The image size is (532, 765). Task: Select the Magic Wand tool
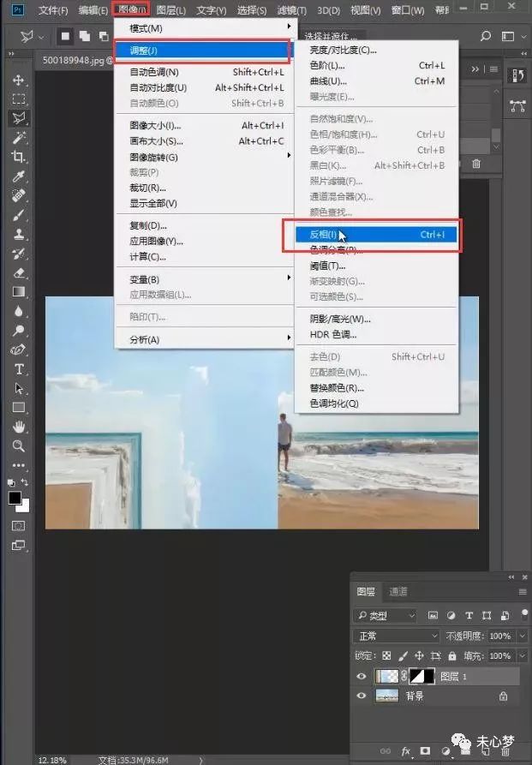19,138
